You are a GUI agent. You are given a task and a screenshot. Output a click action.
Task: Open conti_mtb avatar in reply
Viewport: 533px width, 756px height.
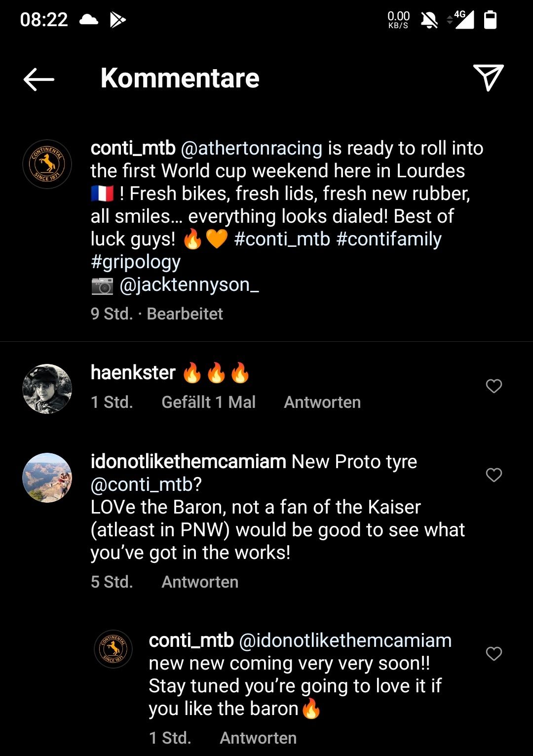coord(114,649)
